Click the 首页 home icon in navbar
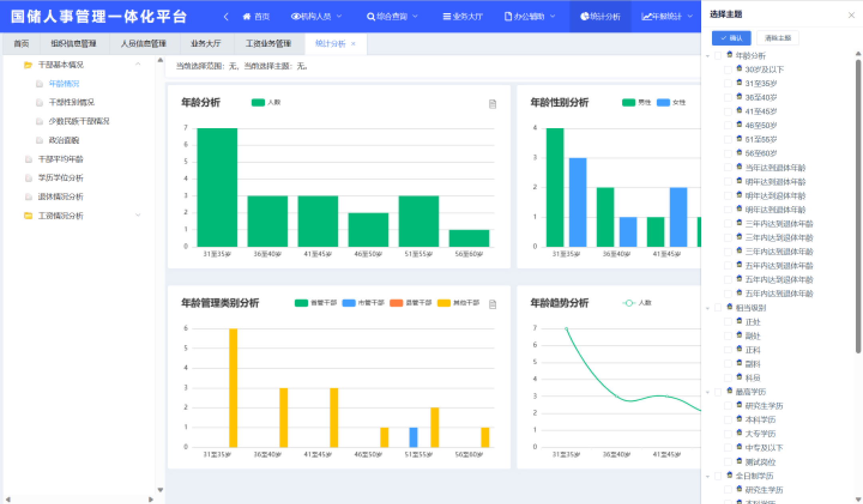 [247, 16]
